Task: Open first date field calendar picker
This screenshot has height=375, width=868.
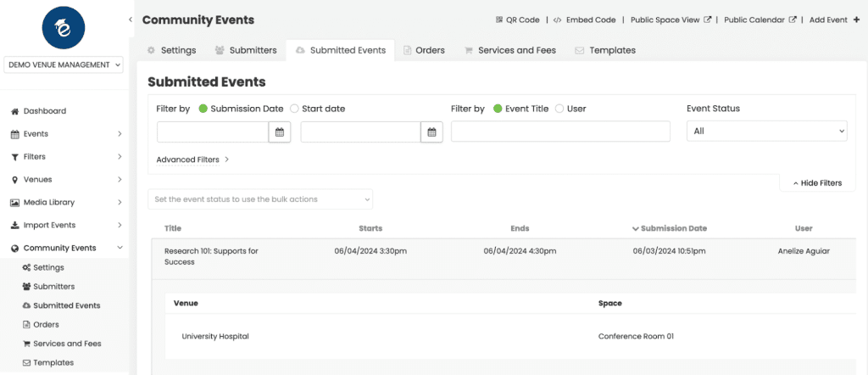Action: [280, 132]
